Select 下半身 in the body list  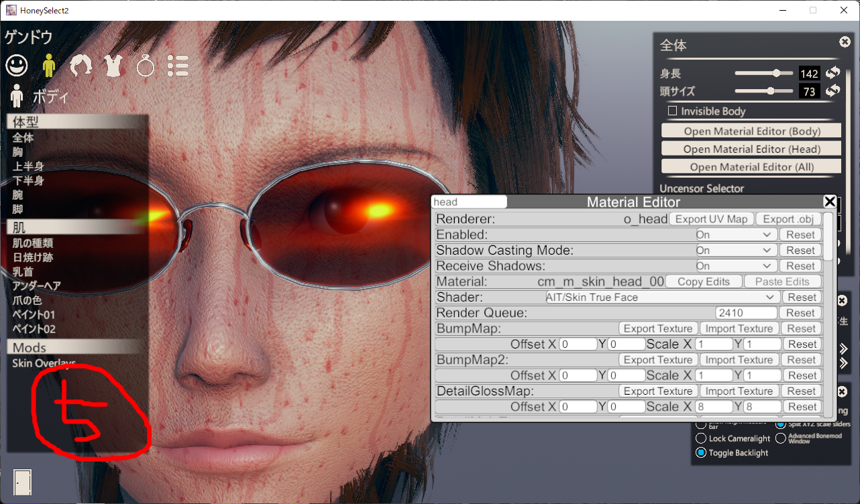pos(28,180)
